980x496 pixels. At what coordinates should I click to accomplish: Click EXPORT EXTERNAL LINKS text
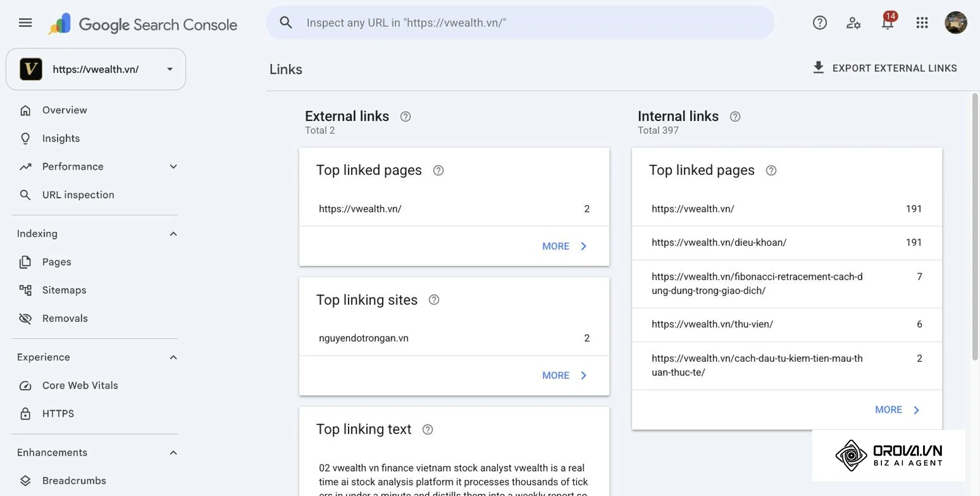coord(894,68)
